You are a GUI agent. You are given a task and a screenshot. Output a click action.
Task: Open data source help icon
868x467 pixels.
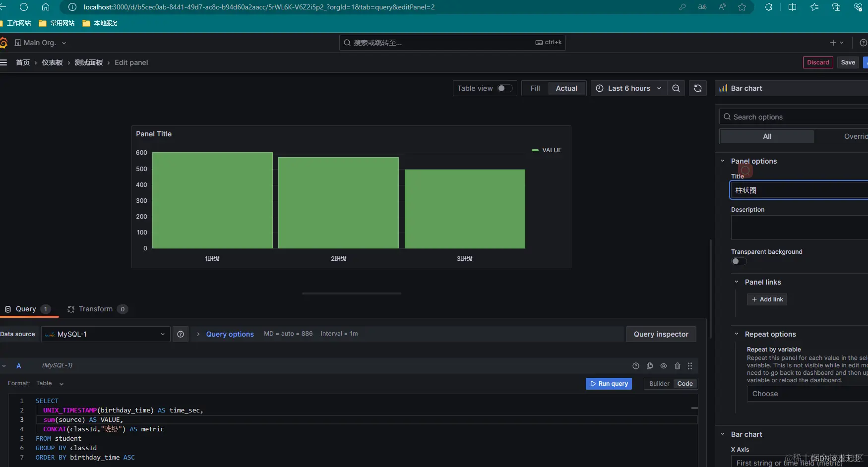pyautogui.click(x=181, y=334)
